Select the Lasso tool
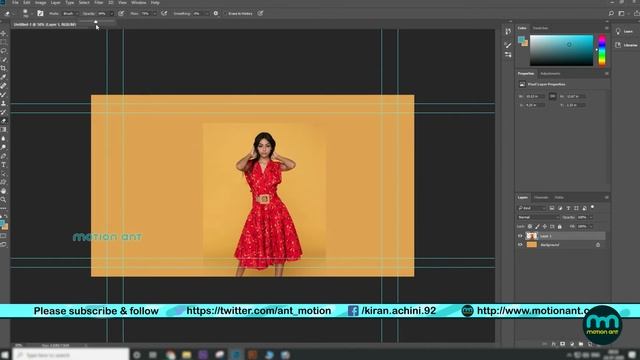 [3, 51]
